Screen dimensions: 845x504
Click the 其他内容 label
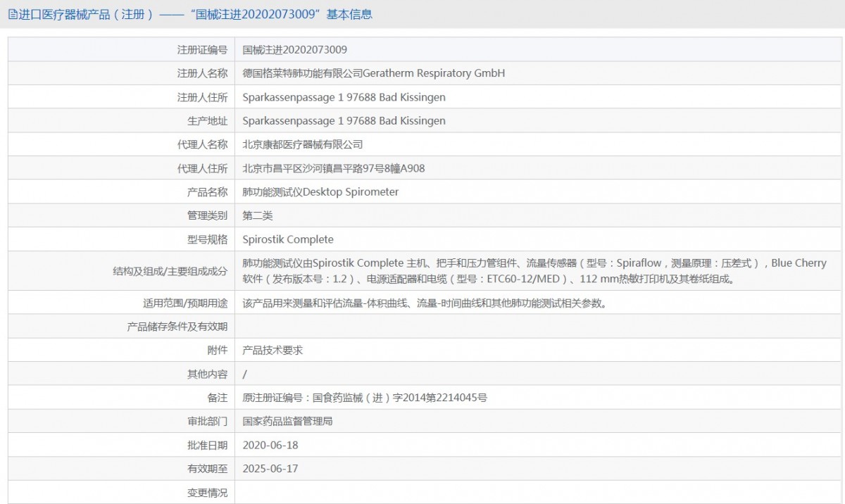tap(207, 374)
